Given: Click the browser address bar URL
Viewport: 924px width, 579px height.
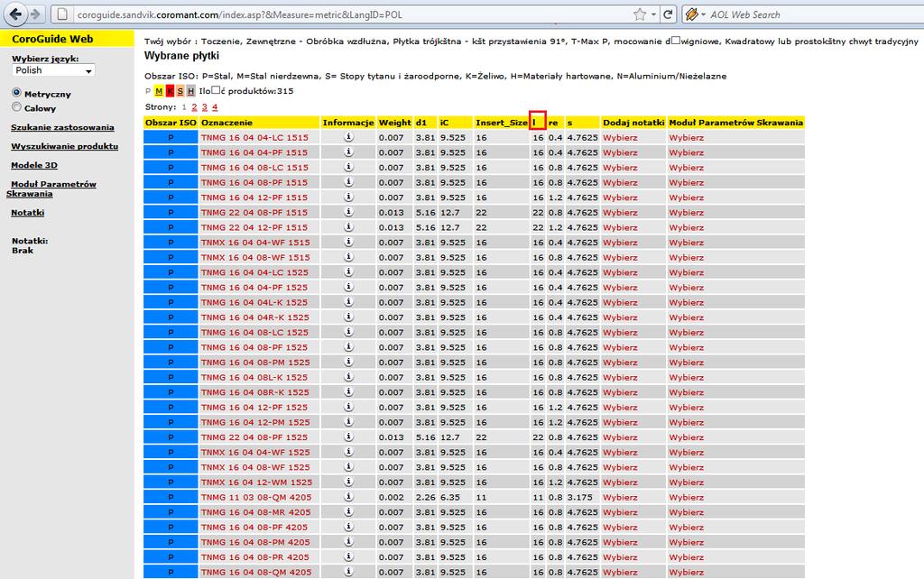Looking at the screenshot, I should (x=239, y=14).
